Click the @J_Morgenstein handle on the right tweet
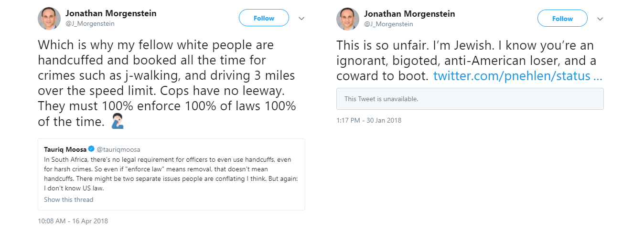Viewport: 644px width, 230px height. pos(388,24)
